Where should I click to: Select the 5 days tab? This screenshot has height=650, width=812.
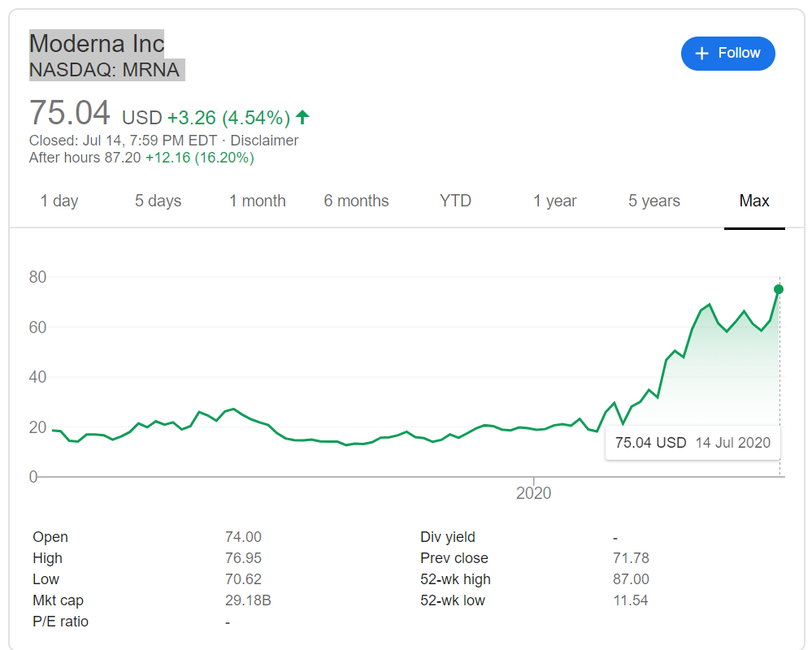(158, 201)
